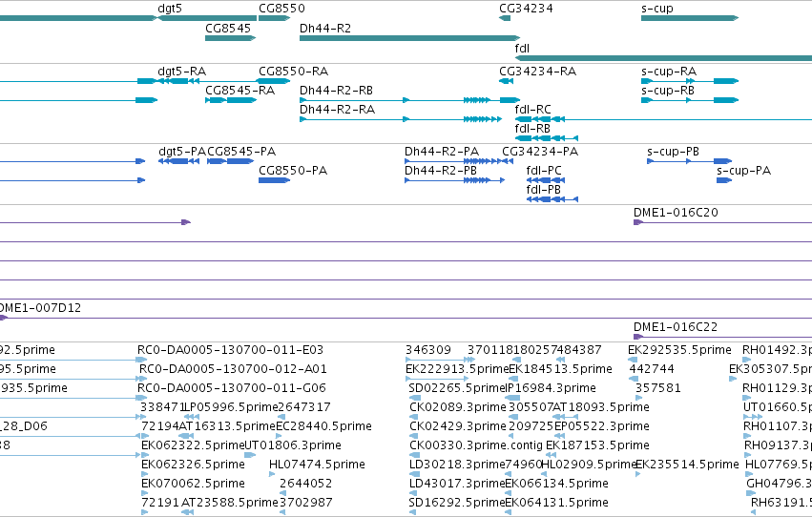Click the CG8550-PA protein label
This screenshot has width=812, height=517.
(x=293, y=171)
